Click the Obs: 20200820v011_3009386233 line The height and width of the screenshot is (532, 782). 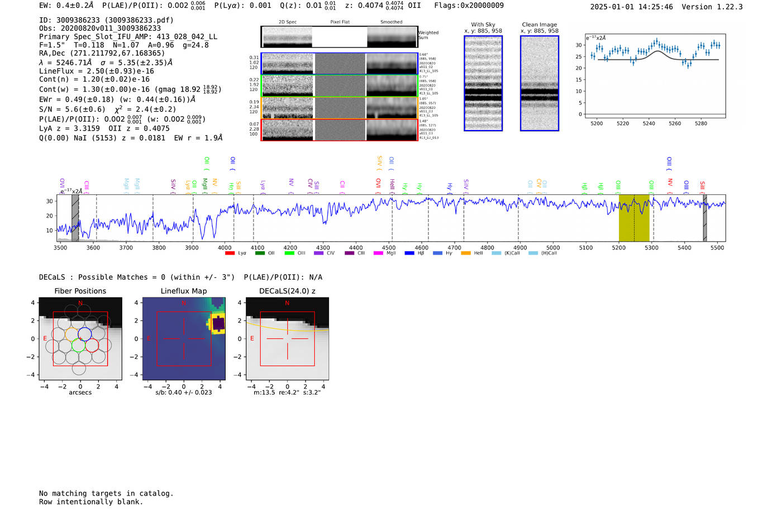pos(100,28)
